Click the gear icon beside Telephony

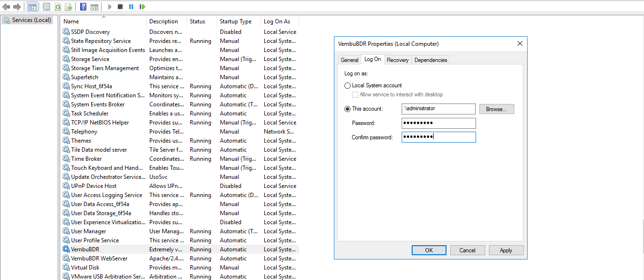(66, 132)
